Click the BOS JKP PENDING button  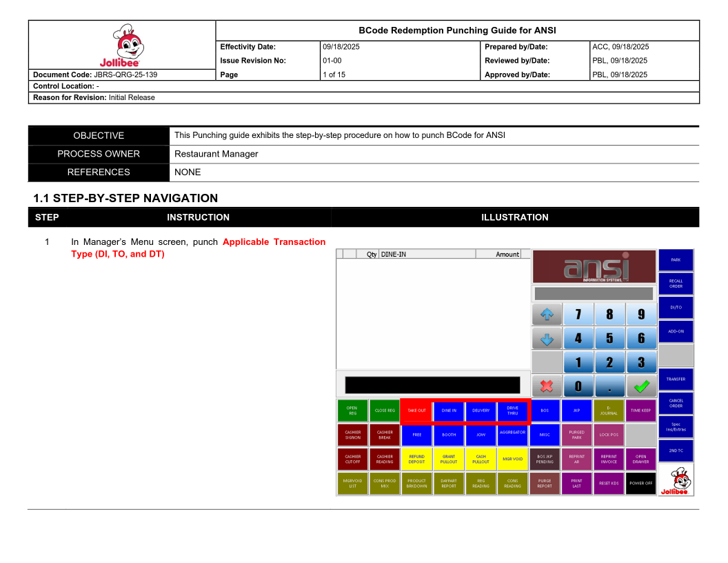pos(545,459)
